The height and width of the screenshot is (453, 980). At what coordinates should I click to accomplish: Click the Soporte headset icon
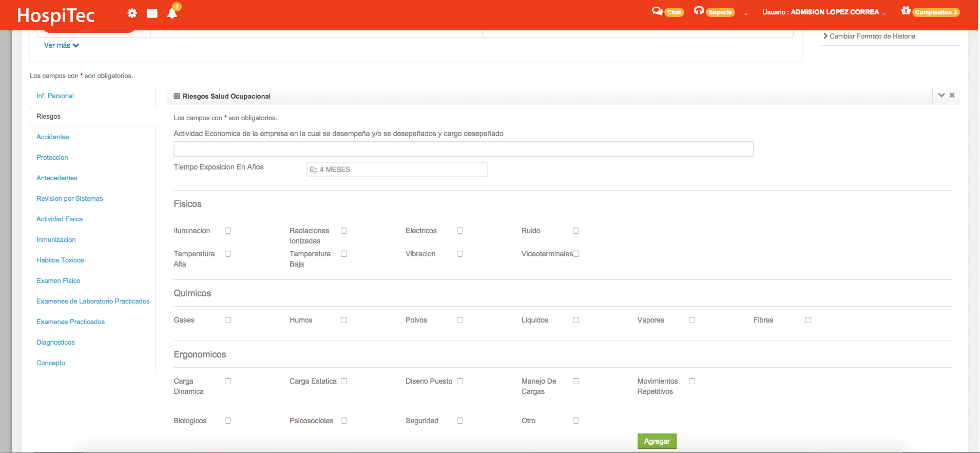click(x=699, y=11)
